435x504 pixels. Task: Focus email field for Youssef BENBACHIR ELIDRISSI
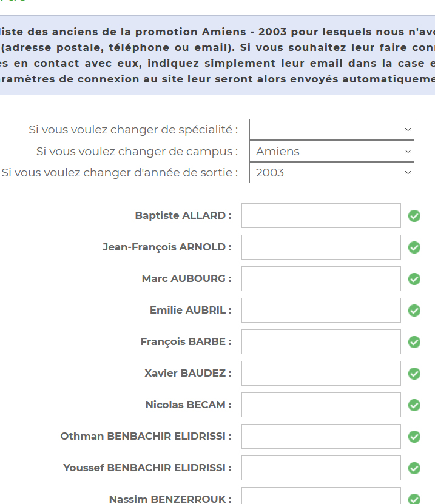[321, 468]
